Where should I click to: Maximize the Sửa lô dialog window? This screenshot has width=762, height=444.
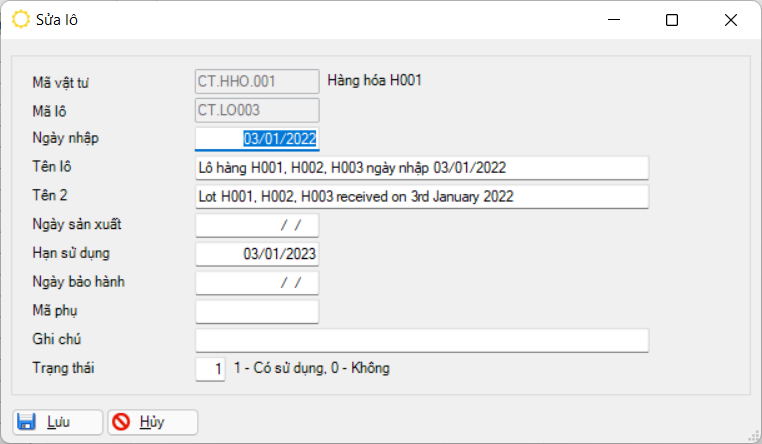(x=672, y=20)
